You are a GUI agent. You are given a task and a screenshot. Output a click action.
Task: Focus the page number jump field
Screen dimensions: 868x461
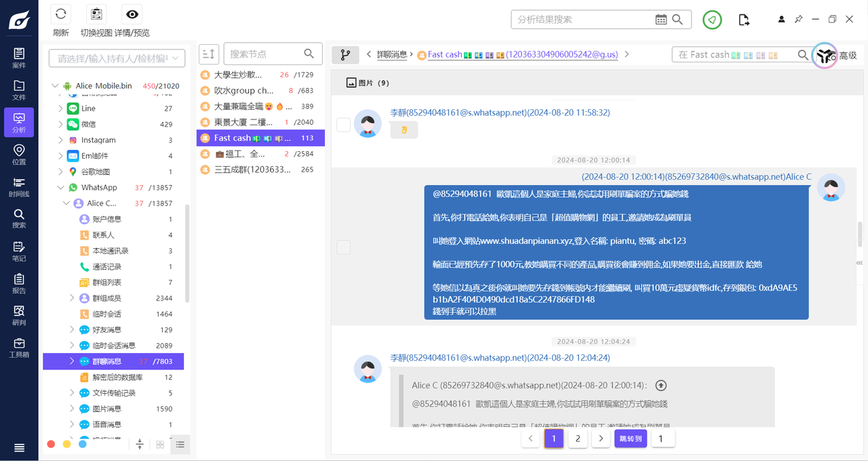pyautogui.click(x=662, y=439)
